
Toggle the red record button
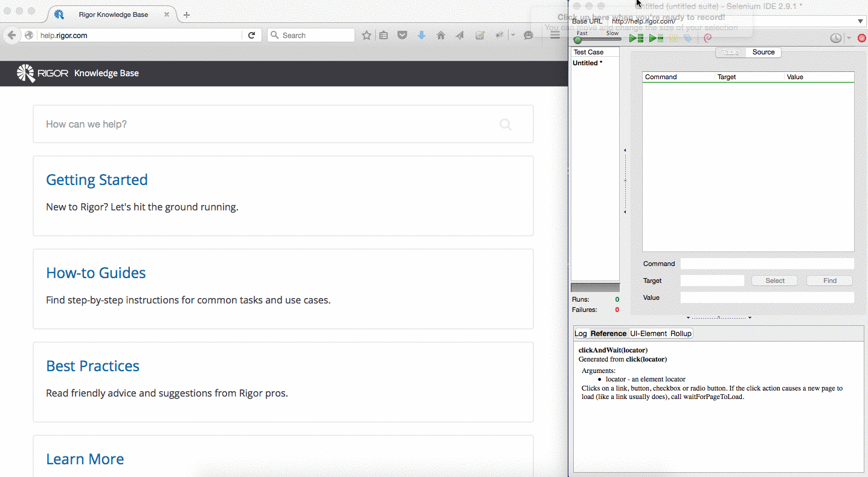pyautogui.click(x=862, y=38)
